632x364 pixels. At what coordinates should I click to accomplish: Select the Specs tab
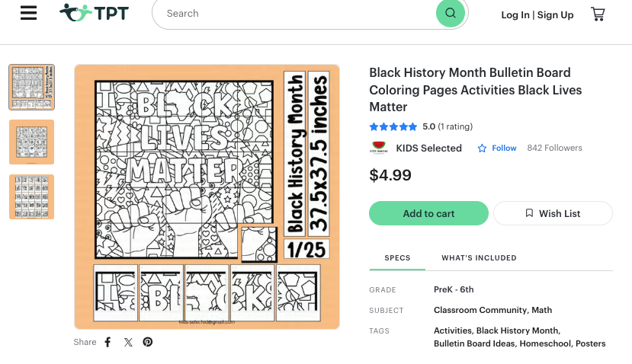[397, 258]
